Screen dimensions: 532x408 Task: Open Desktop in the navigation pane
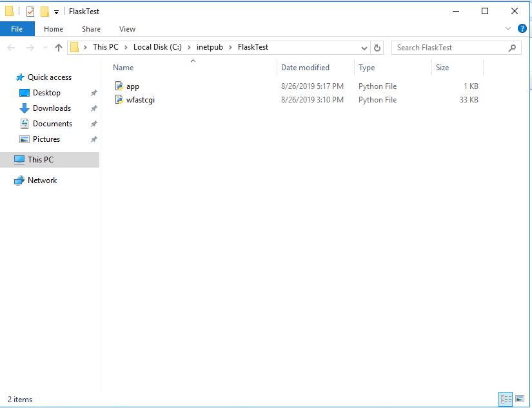[x=46, y=93]
